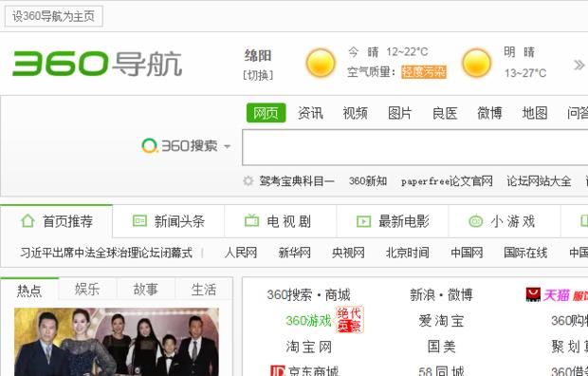Switch to 小游戏 tab
The image size is (588, 376).
(505, 221)
